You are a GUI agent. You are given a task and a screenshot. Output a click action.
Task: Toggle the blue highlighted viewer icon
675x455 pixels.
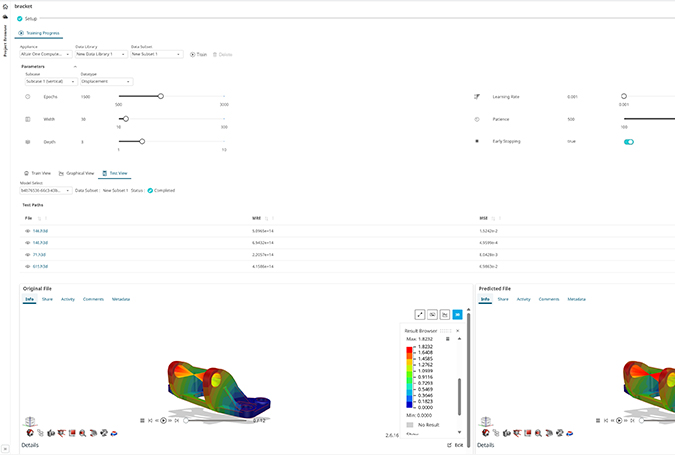(x=458, y=315)
